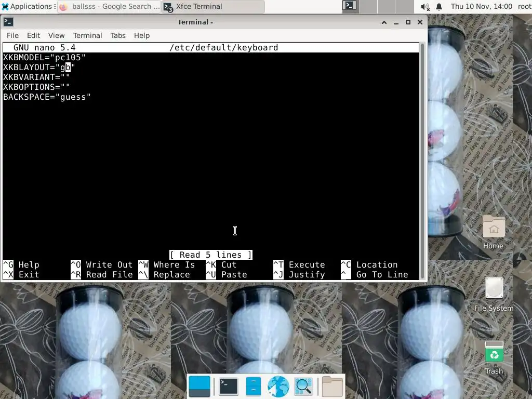532x399 pixels.
Task: Click the ^R Read File shortcut
Action: tap(102, 274)
